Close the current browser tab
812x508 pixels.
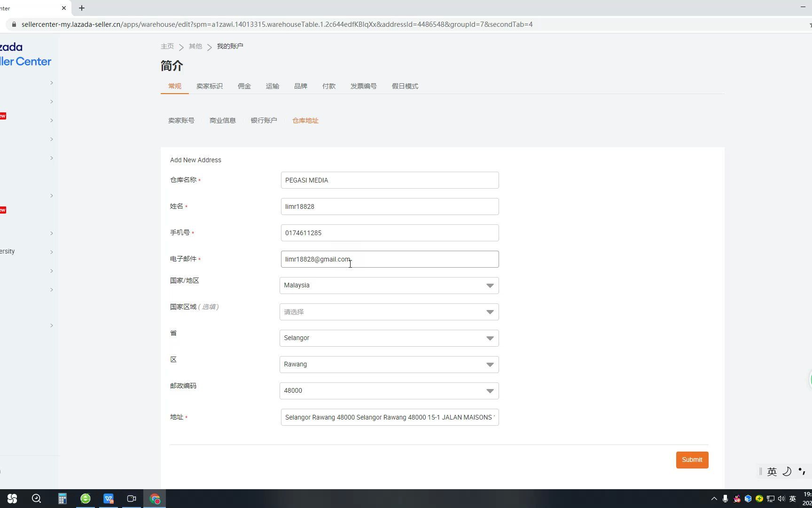pyautogui.click(x=64, y=8)
